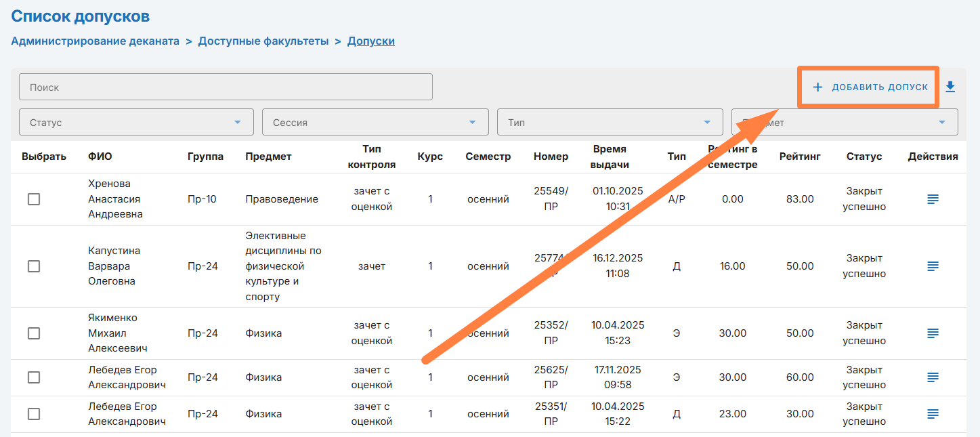Viewport: 980px width, 437px height.
Task: Tick checkbox for Капустина Варвара Олеговна
Action: 34,266
